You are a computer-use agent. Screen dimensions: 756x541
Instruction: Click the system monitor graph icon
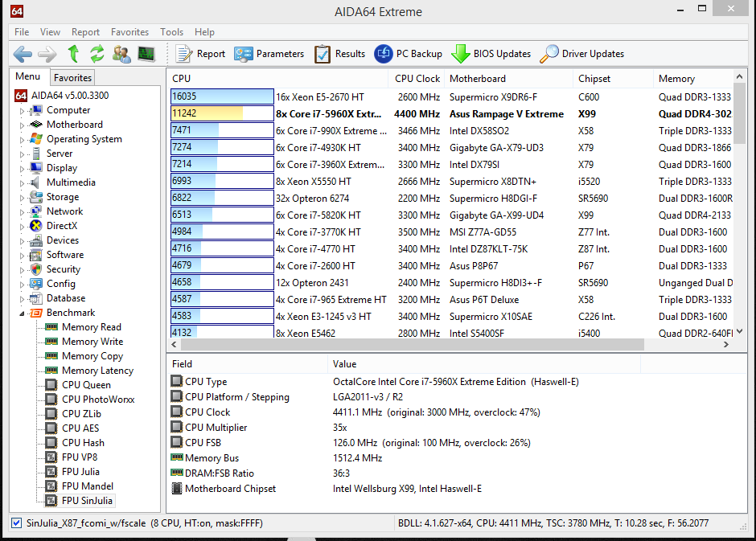(x=146, y=54)
